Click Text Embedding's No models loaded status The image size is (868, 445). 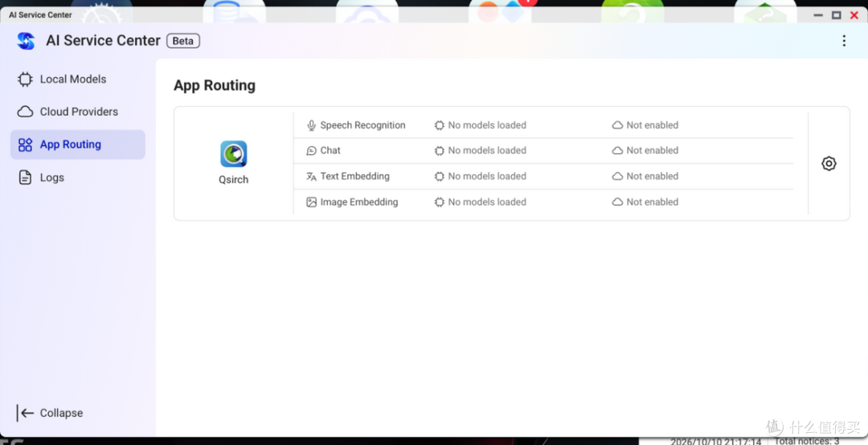click(x=481, y=176)
